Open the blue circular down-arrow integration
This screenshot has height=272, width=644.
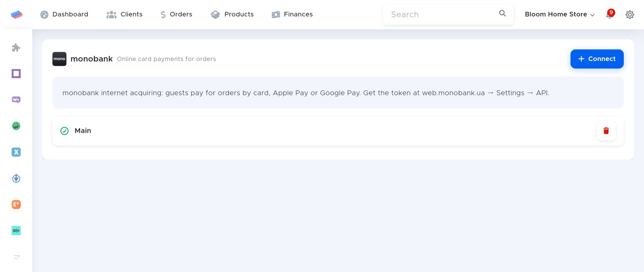16,178
